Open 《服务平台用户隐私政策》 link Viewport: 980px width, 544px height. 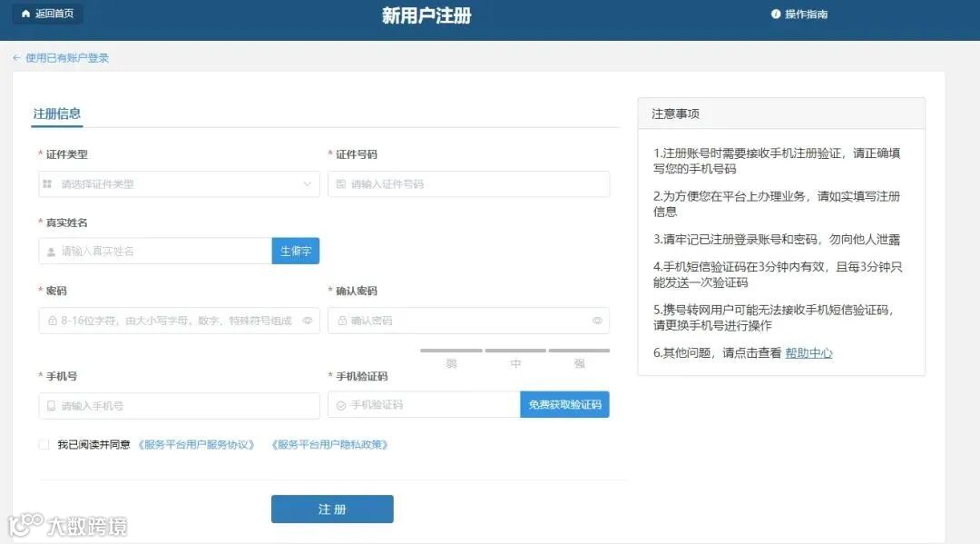pyautogui.click(x=330, y=445)
